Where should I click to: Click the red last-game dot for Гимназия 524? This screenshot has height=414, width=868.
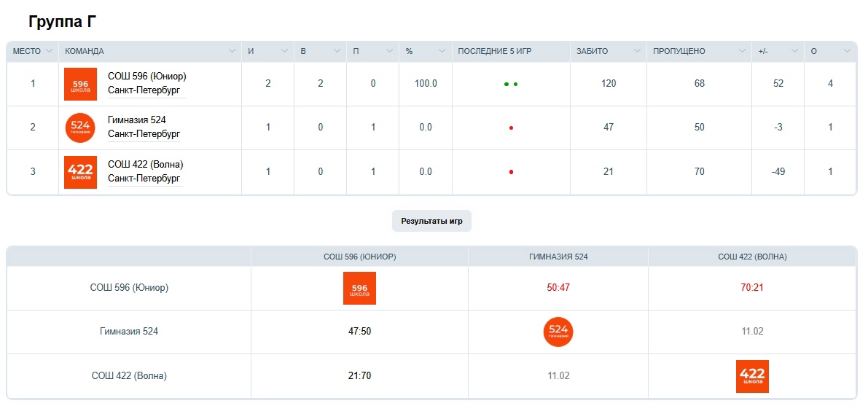tap(511, 128)
